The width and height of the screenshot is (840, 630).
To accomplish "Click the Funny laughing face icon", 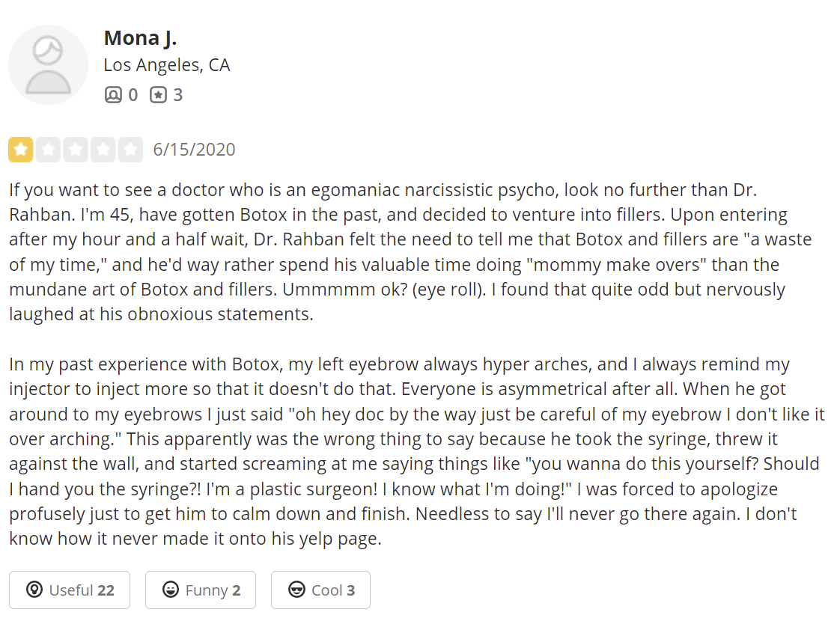I will [x=171, y=590].
